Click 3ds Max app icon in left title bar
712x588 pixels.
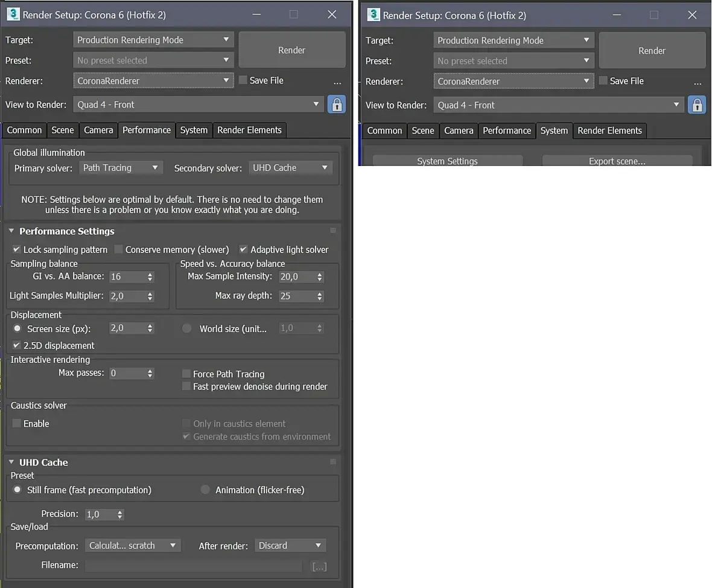click(x=13, y=14)
